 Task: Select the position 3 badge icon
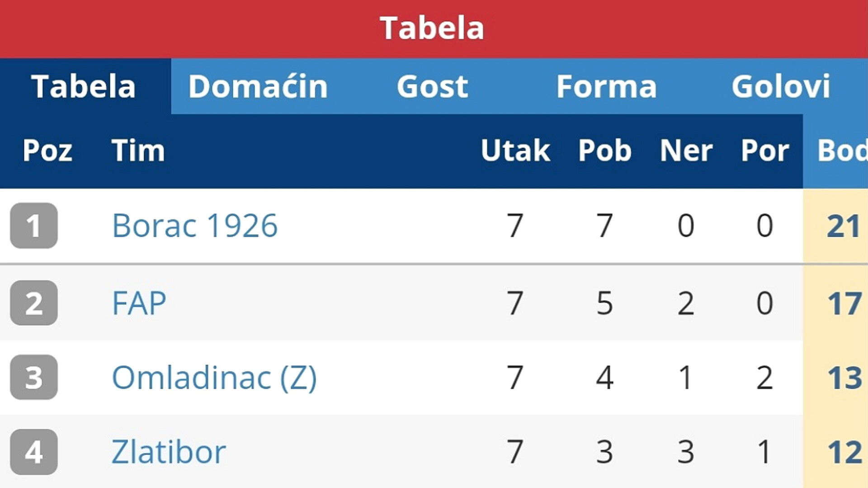coord(34,377)
